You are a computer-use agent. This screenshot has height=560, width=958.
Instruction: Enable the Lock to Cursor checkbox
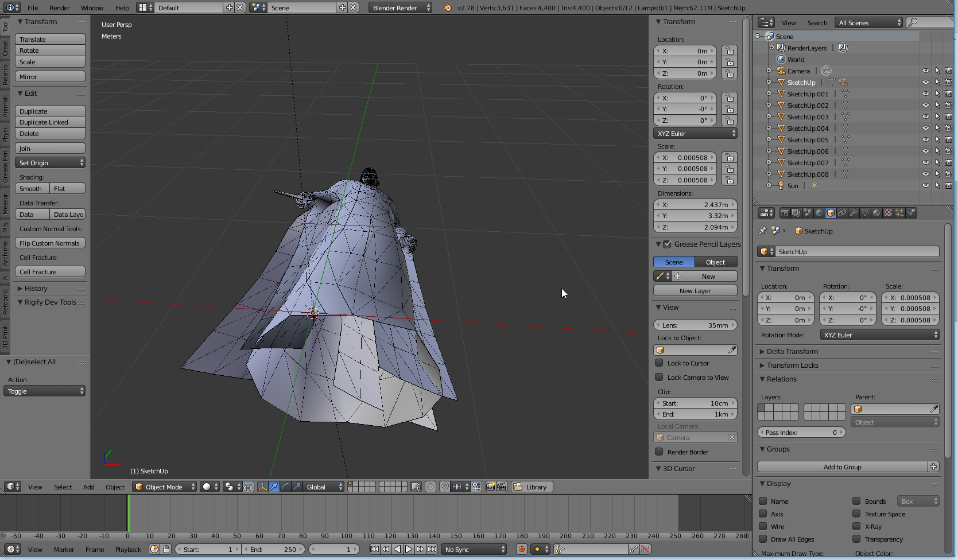click(659, 363)
